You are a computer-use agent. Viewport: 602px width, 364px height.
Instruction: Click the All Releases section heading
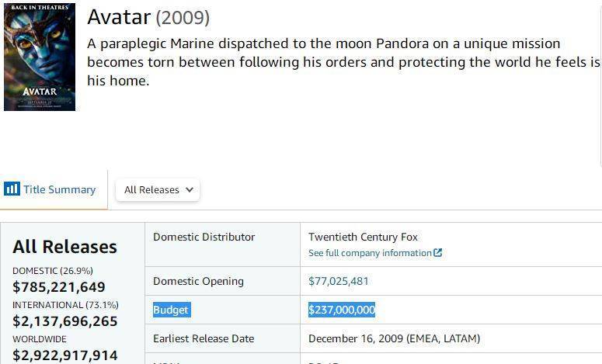[65, 247]
